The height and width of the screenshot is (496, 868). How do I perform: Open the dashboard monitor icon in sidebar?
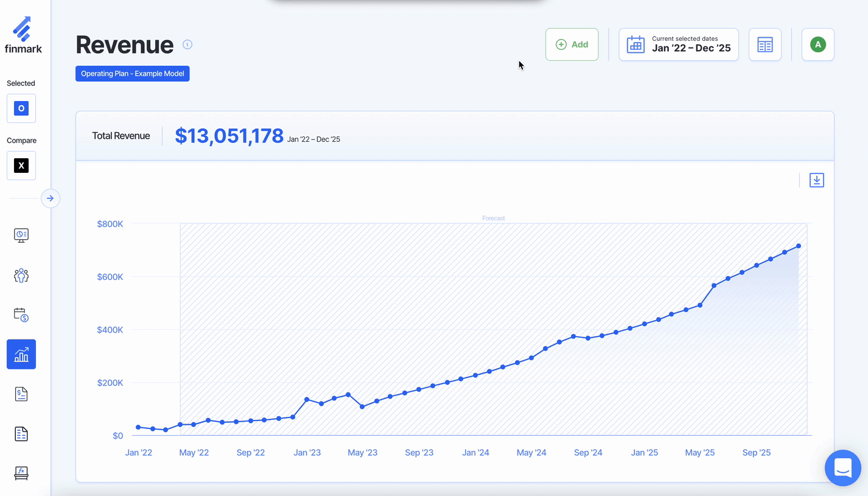pos(21,235)
